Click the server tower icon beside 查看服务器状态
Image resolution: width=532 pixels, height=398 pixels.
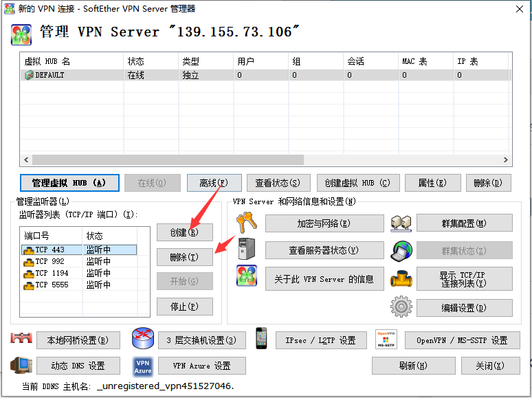click(x=247, y=250)
